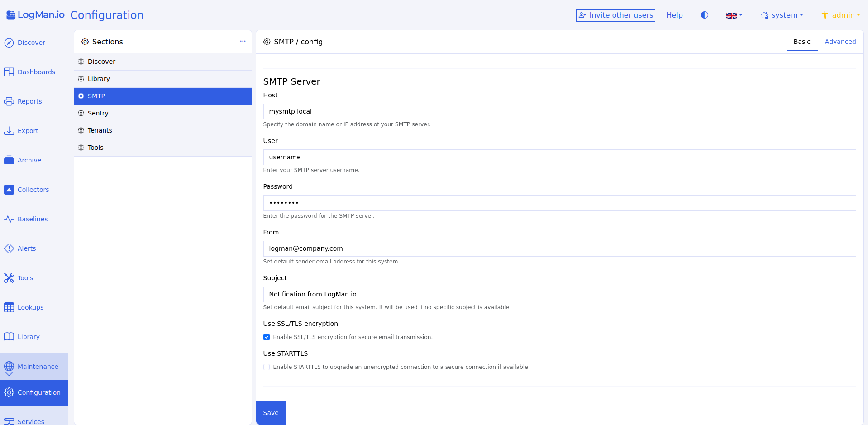The height and width of the screenshot is (425, 868).
Task: Click the Save button
Action: 271,413
